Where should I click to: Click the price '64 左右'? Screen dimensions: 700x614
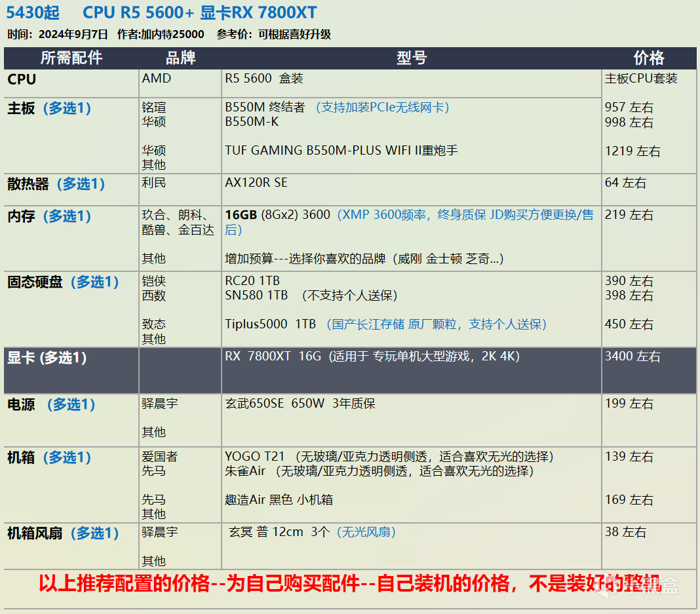coord(625,183)
